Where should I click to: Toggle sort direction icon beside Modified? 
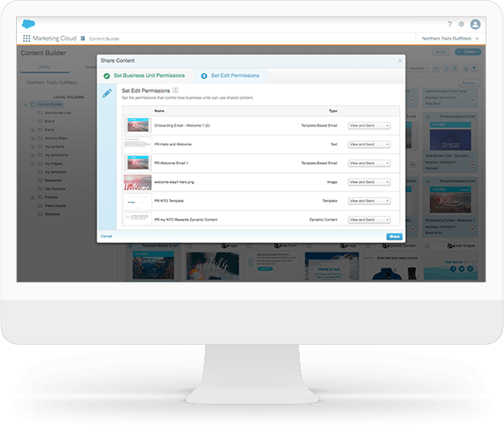[436, 68]
